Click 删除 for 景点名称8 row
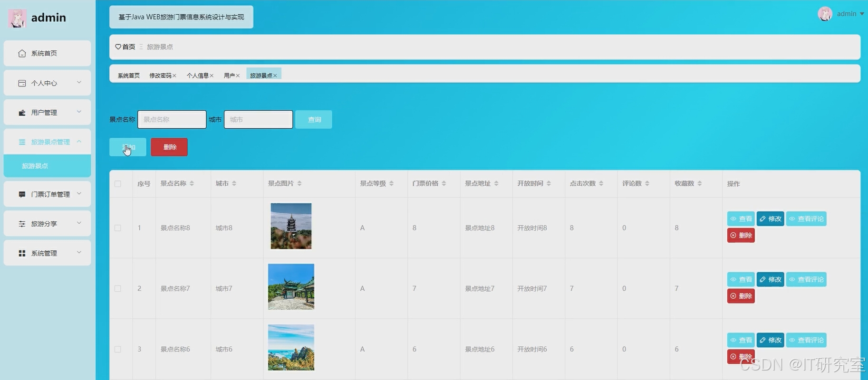Screen dimensions: 868x380 [741, 236]
